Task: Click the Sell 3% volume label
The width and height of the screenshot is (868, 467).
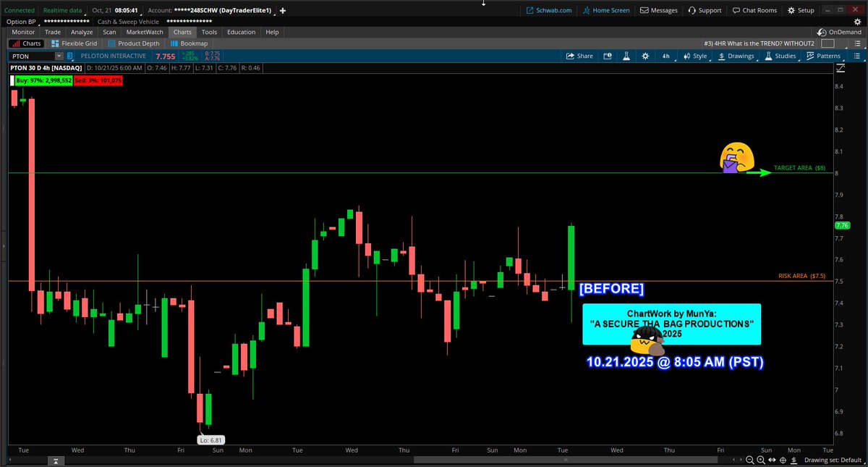Action: click(x=98, y=80)
